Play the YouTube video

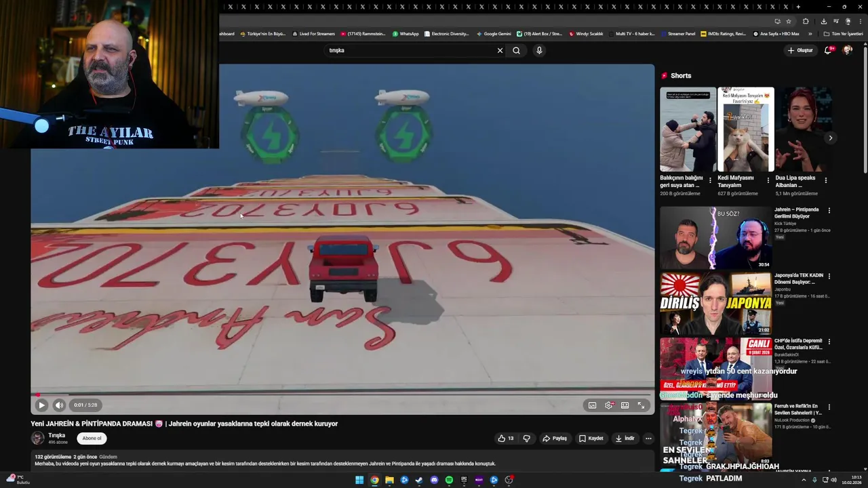(x=41, y=405)
